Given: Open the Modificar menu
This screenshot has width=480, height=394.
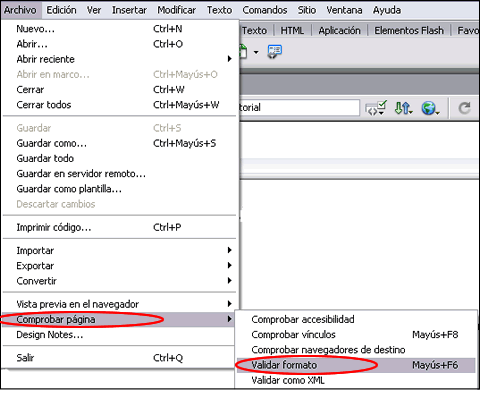Looking at the screenshot, I should 177,10.
